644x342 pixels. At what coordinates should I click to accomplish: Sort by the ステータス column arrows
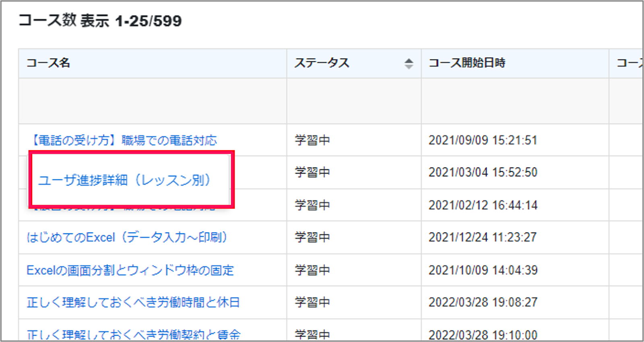409,63
